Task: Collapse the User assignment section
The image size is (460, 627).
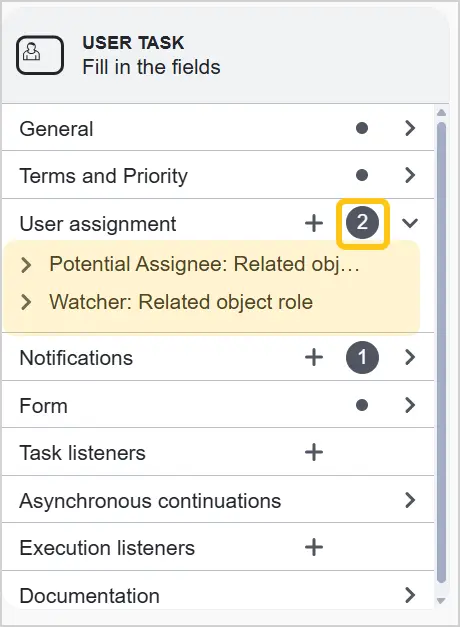Action: click(410, 223)
